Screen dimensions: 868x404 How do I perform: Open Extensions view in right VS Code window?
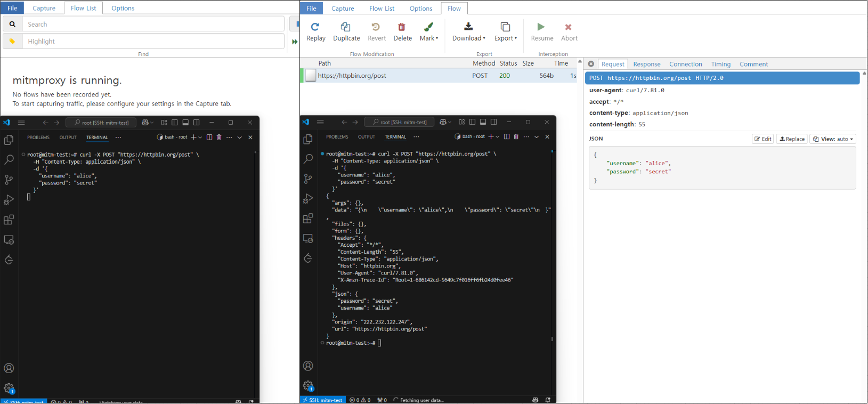tap(308, 219)
